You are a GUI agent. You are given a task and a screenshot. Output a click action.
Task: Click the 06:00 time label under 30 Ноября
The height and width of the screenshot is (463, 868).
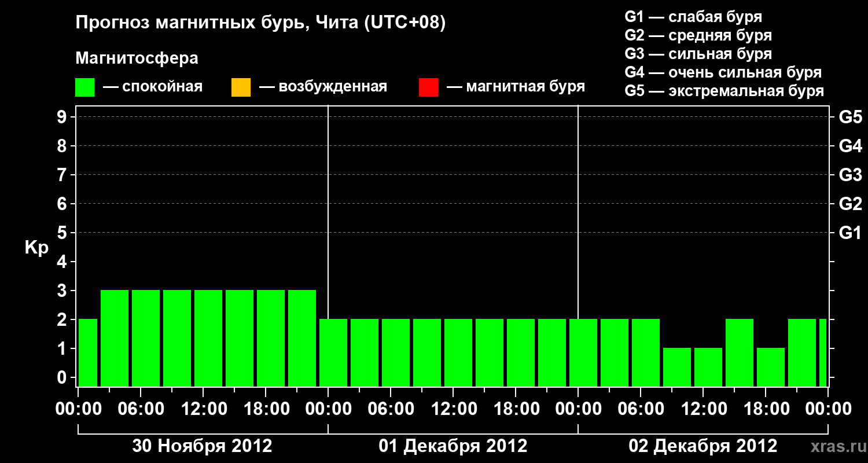click(x=142, y=409)
